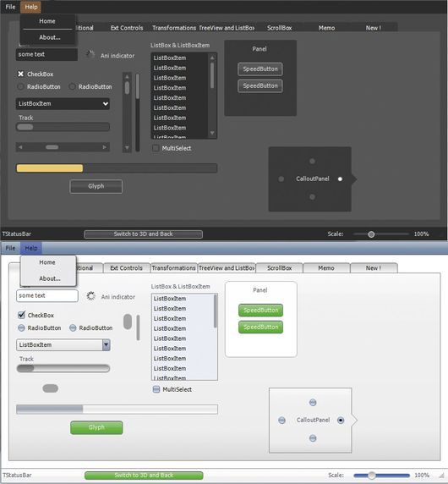Click Scale slider in light status bar
The height and width of the screenshot is (484, 448).
pyautogui.click(x=381, y=476)
